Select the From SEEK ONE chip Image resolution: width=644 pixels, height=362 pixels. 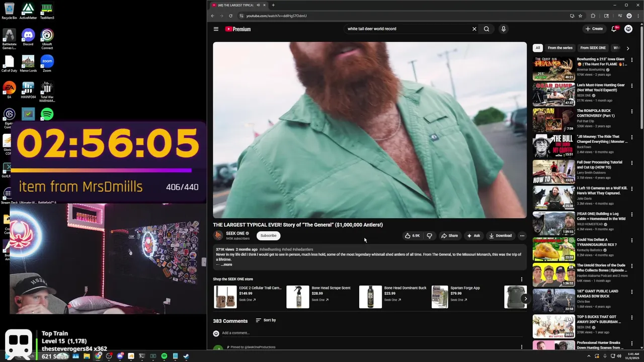click(x=593, y=48)
